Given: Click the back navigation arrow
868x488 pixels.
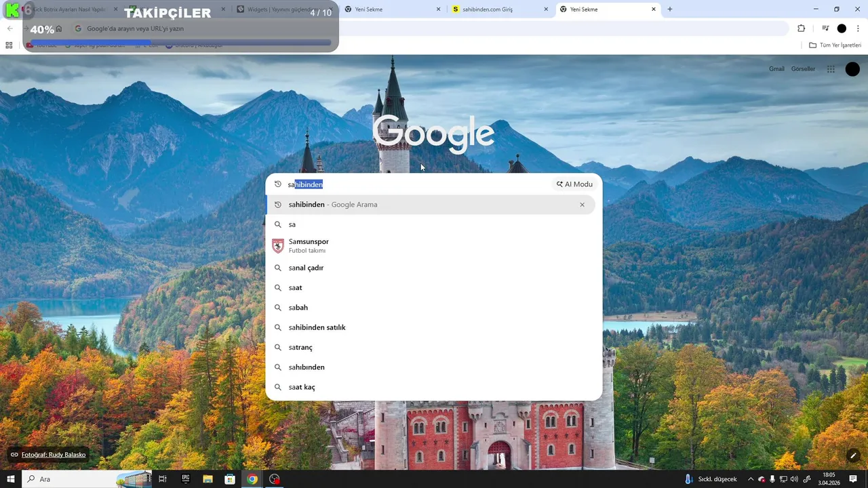Looking at the screenshot, I should pyautogui.click(x=9, y=28).
